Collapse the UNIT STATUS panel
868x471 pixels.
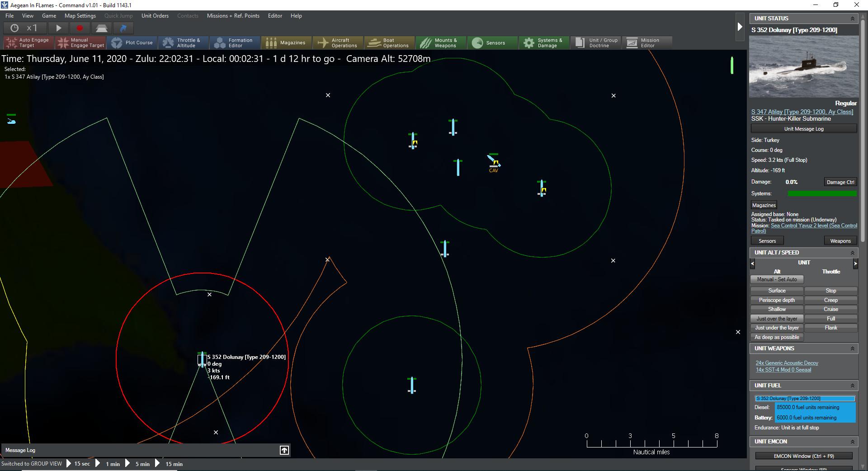click(x=854, y=18)
